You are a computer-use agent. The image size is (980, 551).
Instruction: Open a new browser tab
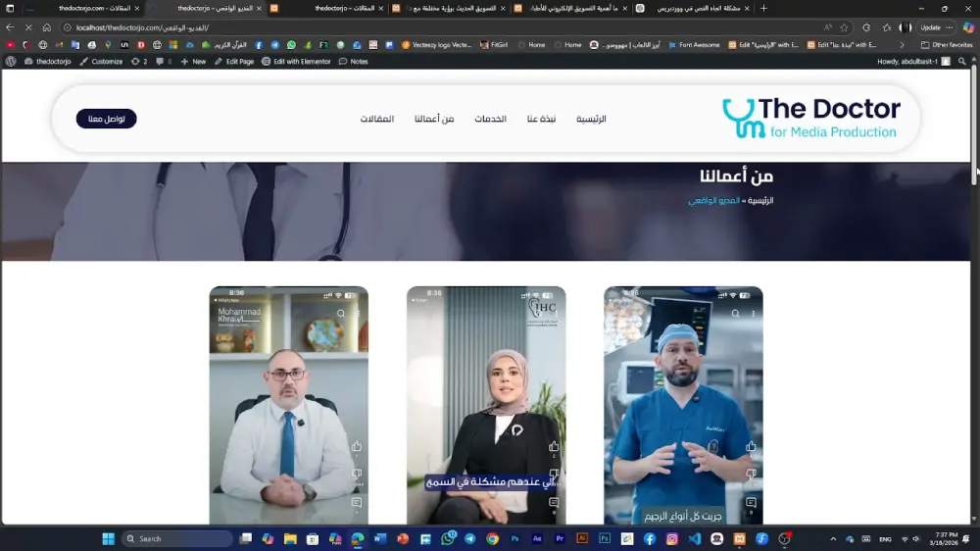click(763, 8)
